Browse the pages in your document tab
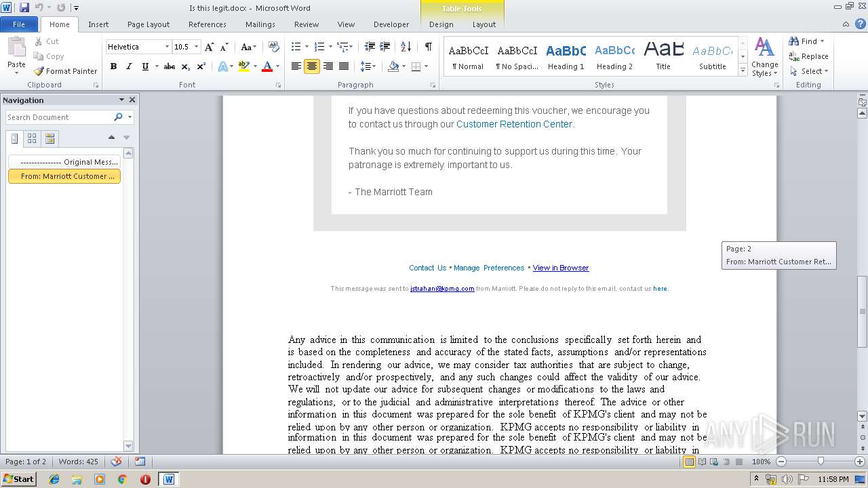The height and width of the screenshot is (488, 868). (x=32, y=139)
